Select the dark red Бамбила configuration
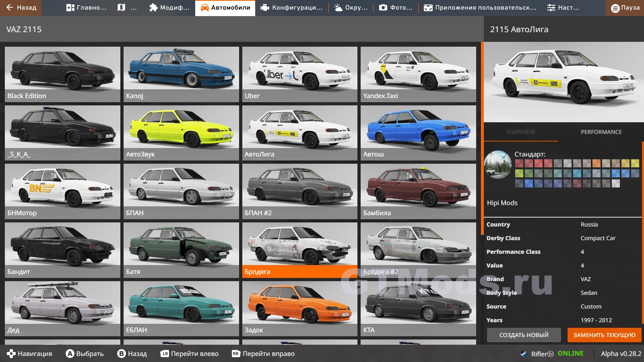The width and height of the screenshot is (644, 362). 418,191
